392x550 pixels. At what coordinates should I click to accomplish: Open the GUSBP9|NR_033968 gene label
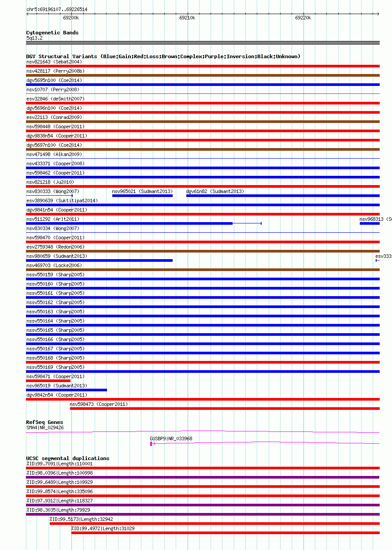click(x=171, y=439)
